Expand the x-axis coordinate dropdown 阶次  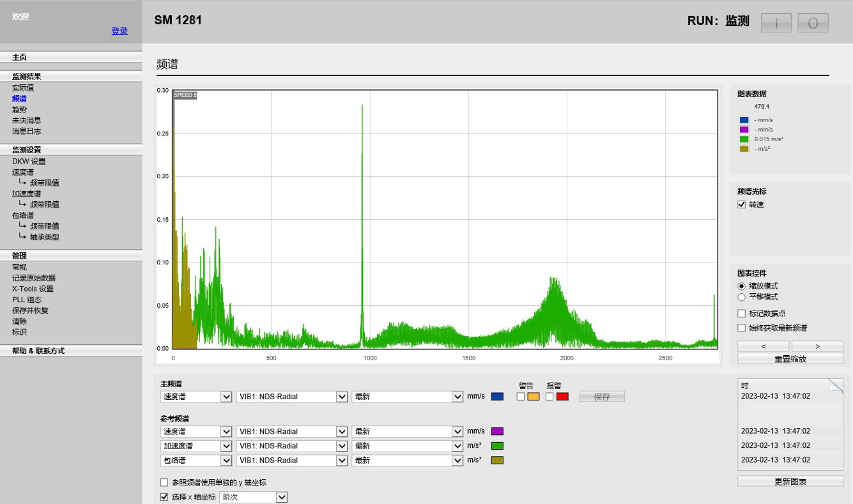pyautogui.click(x=254, y=497)
